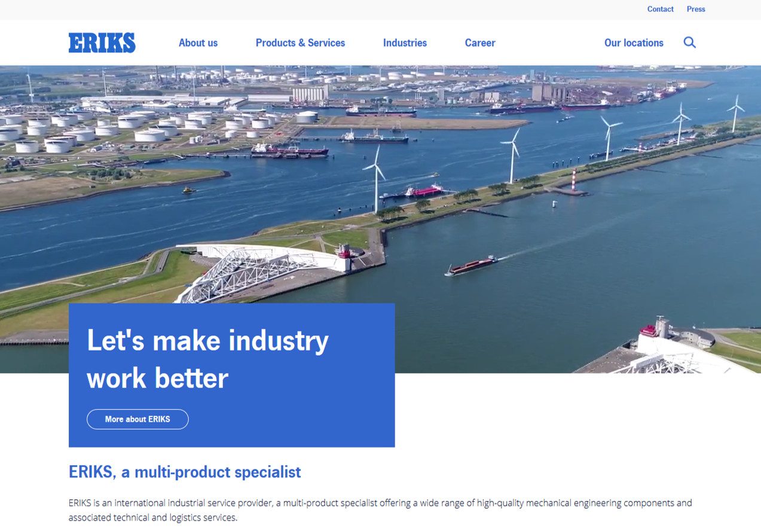Open the Products & Services menu
Image resolution: width=761 pixels, height=532 pixels.
pyautogui.click(x=300, y=43)
